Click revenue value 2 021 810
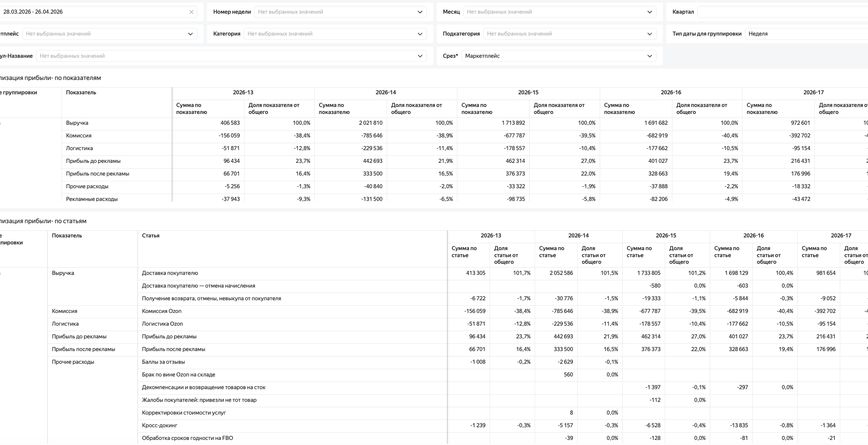The height and width of the screenshot is (445, 868). click(371, 123)
